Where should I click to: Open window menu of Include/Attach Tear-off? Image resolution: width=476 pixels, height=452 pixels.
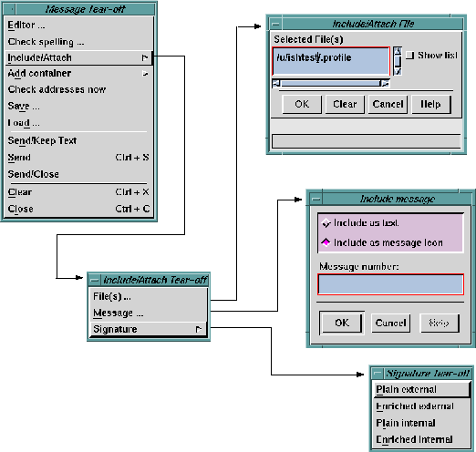point(95,280)
